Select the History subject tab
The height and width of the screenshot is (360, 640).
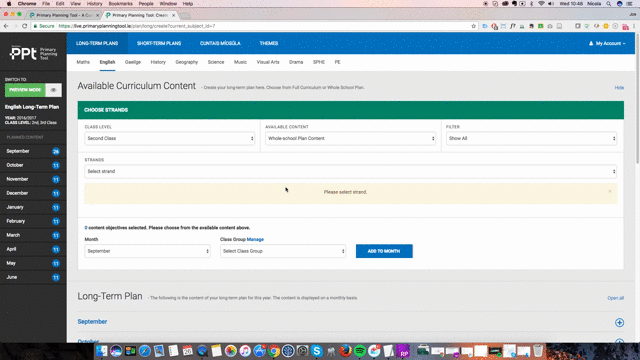point(158,62)
